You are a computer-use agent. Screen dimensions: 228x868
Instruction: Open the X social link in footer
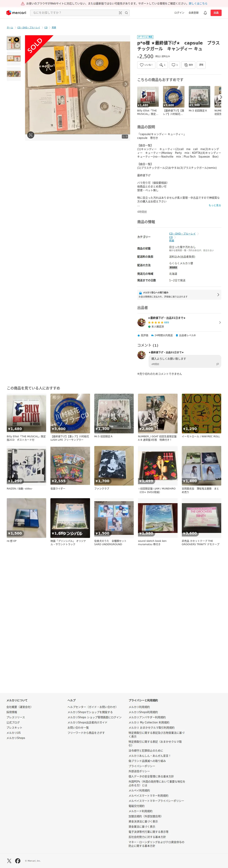9,861
